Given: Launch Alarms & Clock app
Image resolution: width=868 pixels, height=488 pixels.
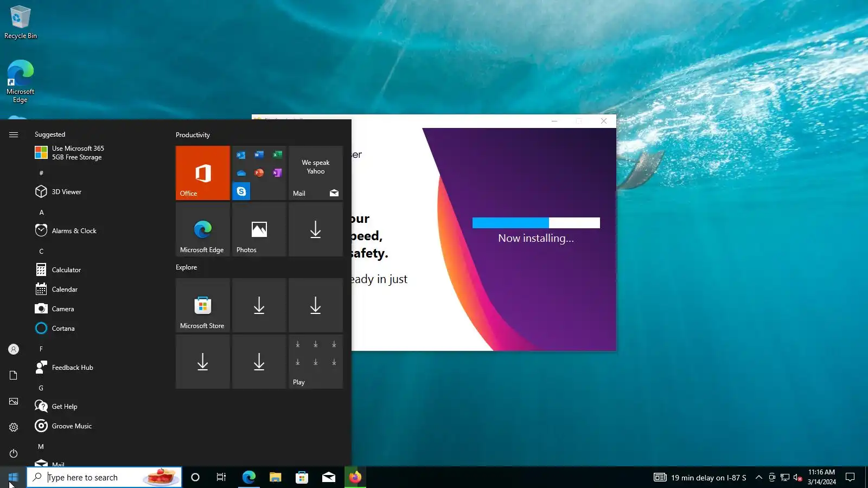Looking at the screenshot, I should coord(98,231).
